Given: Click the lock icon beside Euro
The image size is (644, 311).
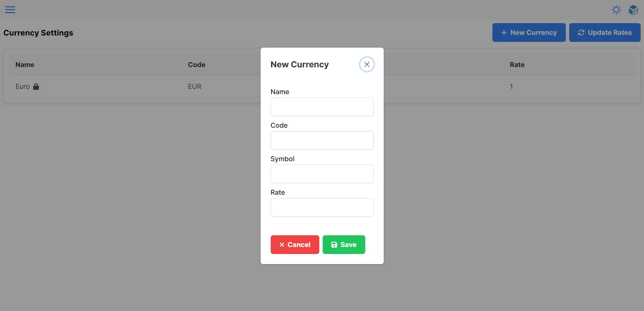Looking at the screenshot, I should [35, 86].
